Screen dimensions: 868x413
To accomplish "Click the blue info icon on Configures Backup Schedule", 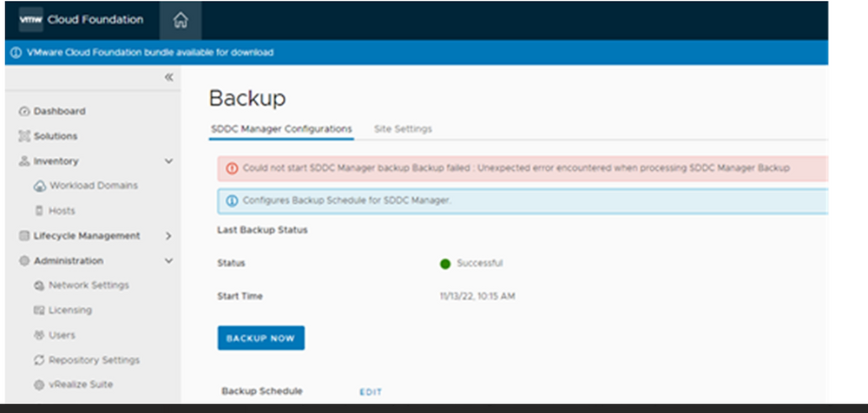I will [x=233, y=200].
